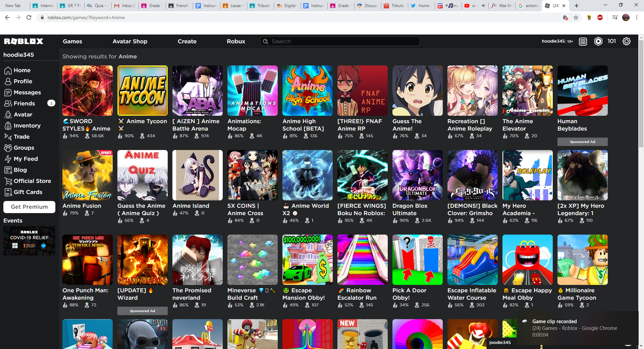Switch to the Digital browser tab
This screenshot has height=349, width=644.
click(x=286, y=6)
